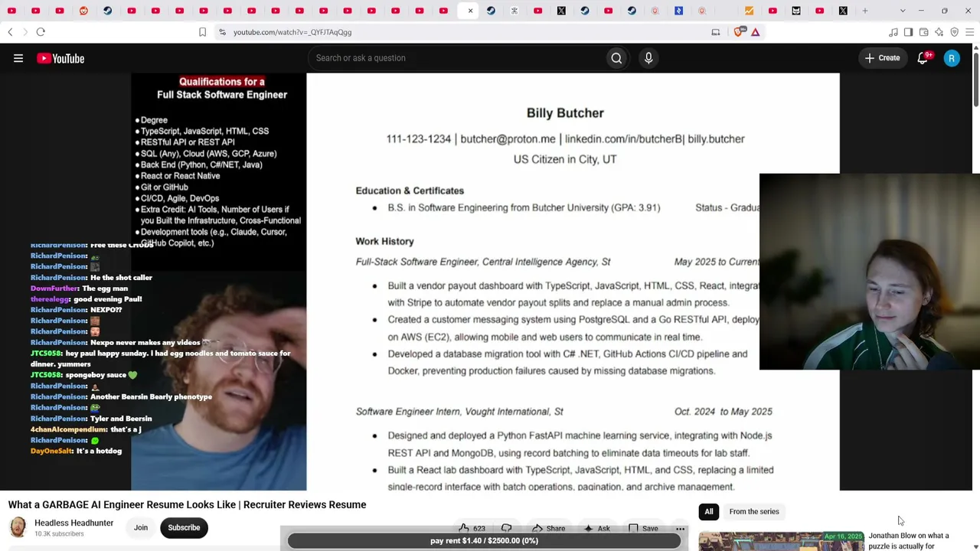This screenshot has width=980, height=551.
Task: Open the Headless Headhunter channel avatar
Action: pos(18,527)
